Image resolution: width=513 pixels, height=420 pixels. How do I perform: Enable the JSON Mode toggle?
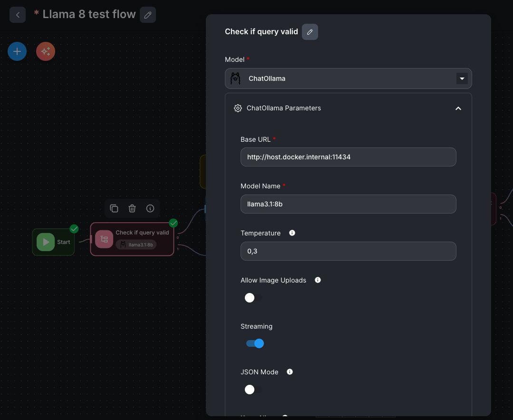(x=253, y=390)
